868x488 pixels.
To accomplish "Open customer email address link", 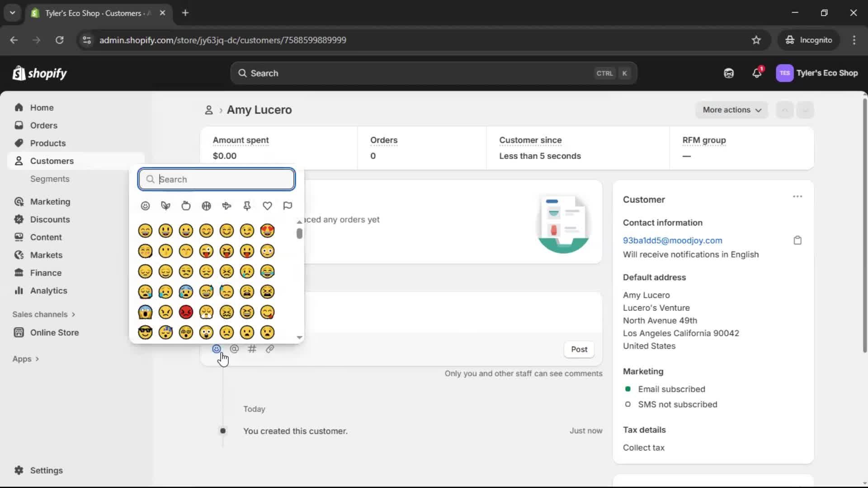I will point(672,240).
